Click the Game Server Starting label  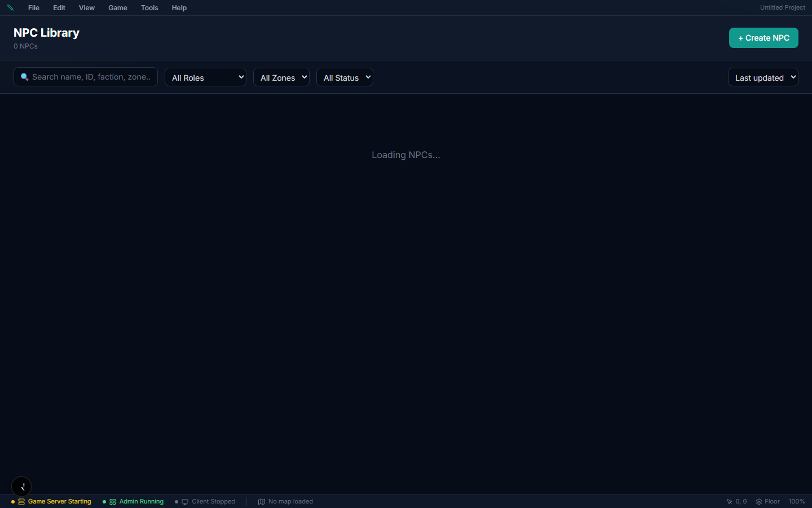tap(60, 501)
